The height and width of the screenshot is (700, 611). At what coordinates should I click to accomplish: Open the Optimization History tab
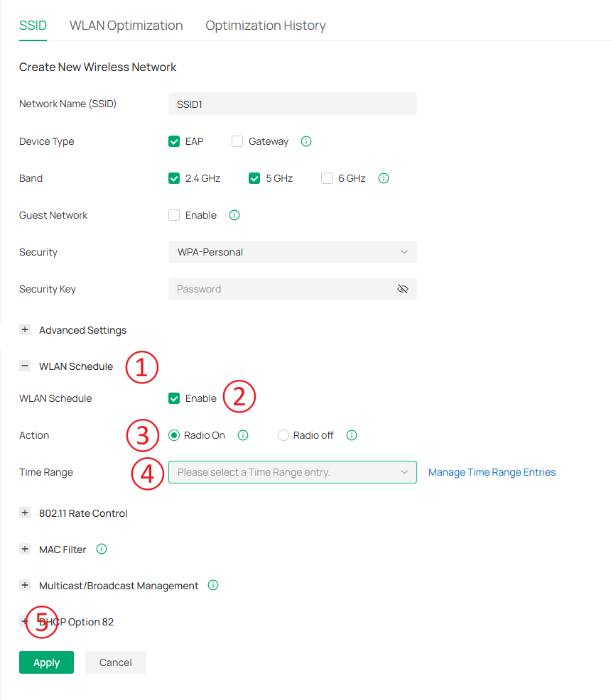[x=265, y=25]
